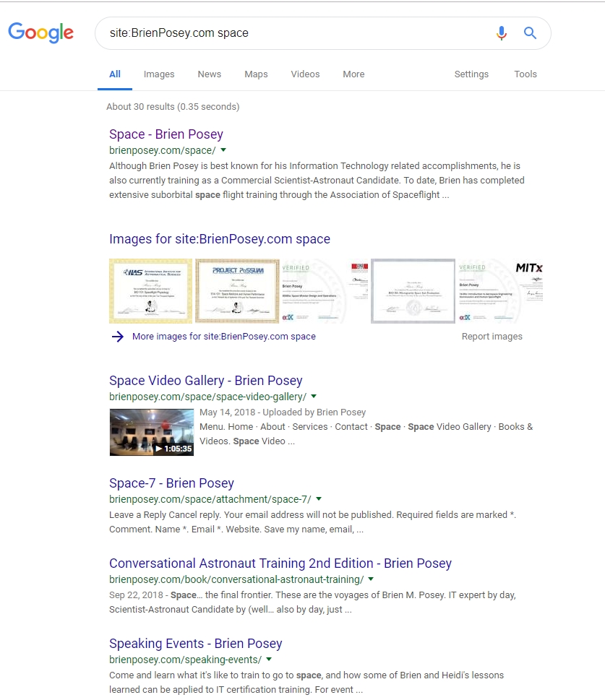Open the Speaking Events - Brien Posey result

[196, 644]
